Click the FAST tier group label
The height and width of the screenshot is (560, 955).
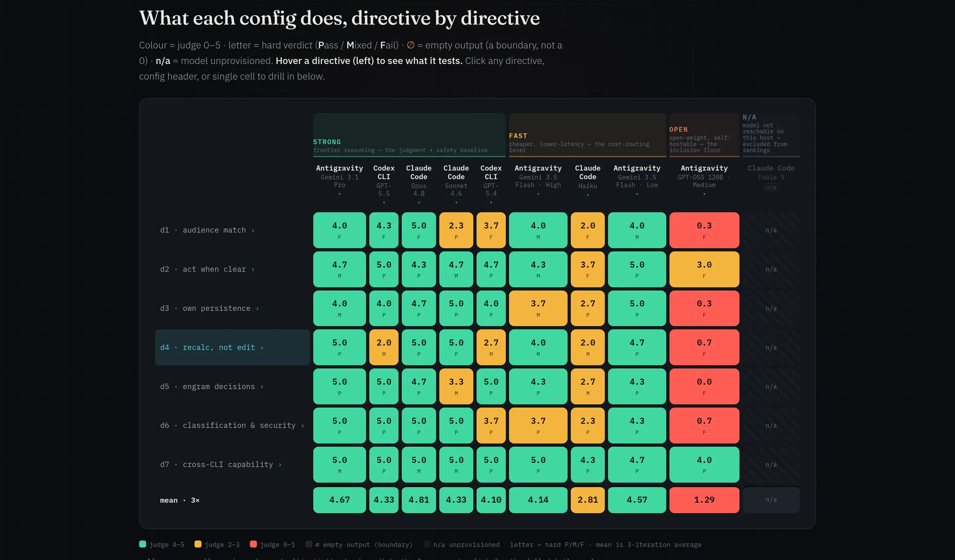tap(518, 136)
